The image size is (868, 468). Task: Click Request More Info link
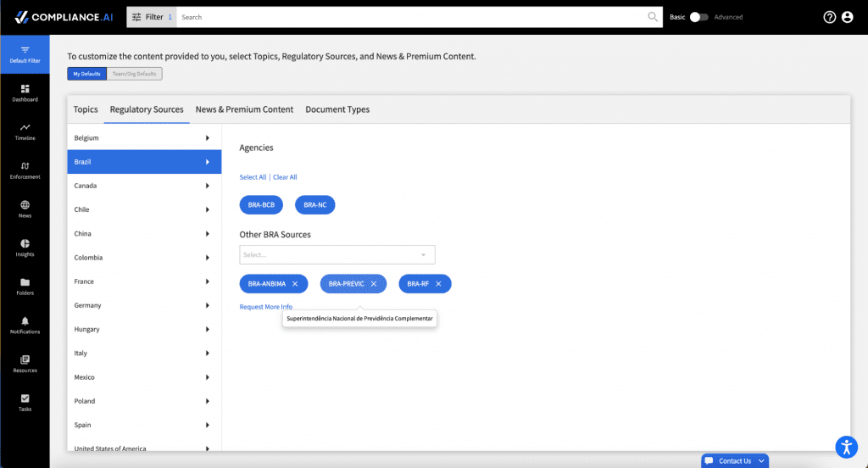[x=265, y=307]
